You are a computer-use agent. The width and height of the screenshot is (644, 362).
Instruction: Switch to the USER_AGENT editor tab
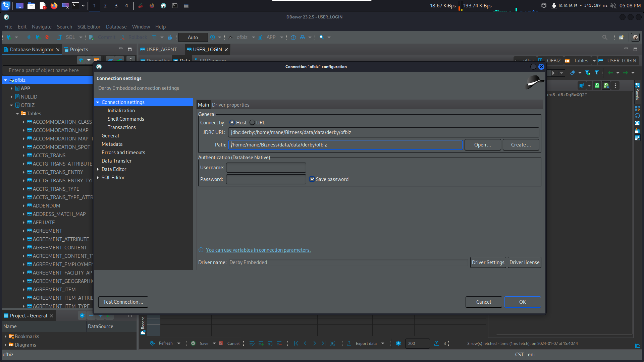[x=161, y=50]
